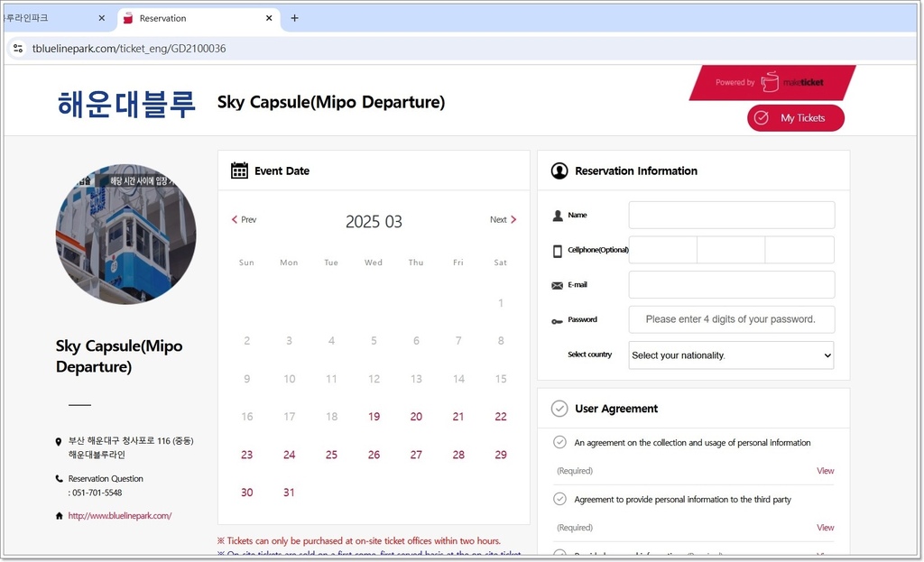Switch to the Korean-titled first tab

point(56,18)
